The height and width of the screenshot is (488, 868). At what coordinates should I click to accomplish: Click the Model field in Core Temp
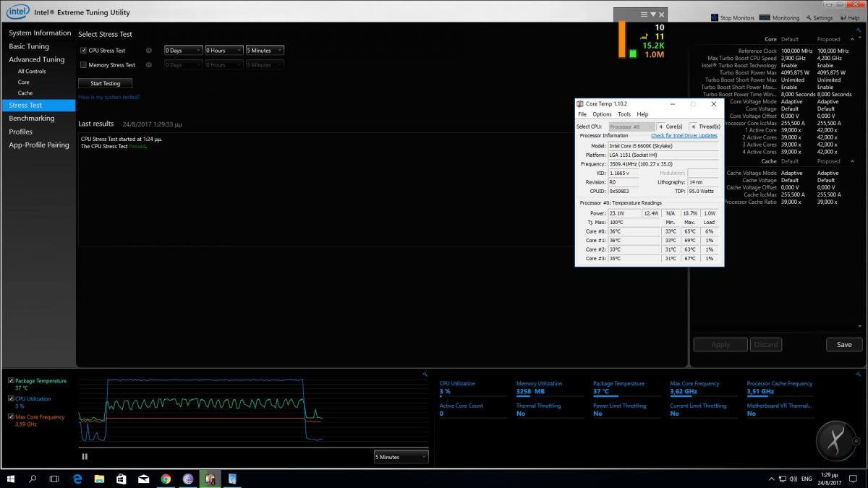tap(663, 145)
